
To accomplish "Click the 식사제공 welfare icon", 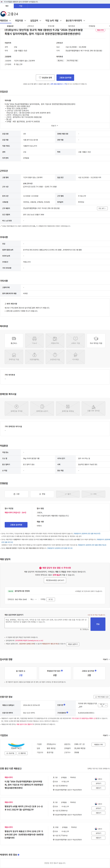I will tap(76, 357).
